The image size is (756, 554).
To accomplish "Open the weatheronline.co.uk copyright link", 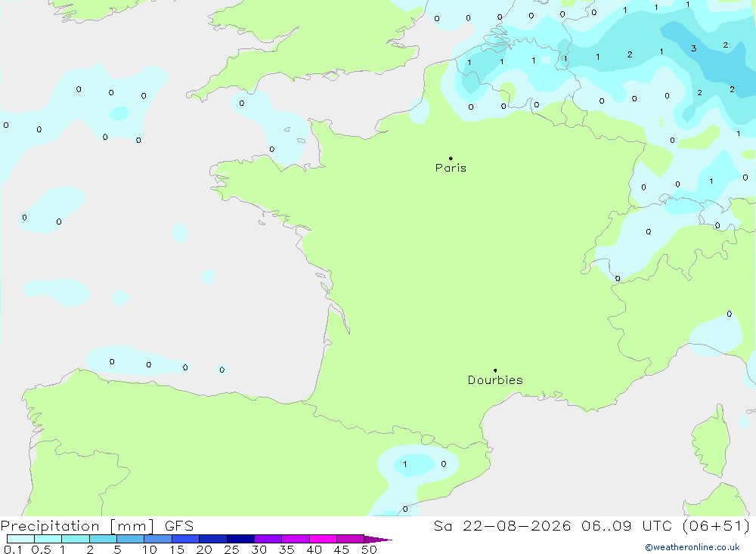I will 692,547.
